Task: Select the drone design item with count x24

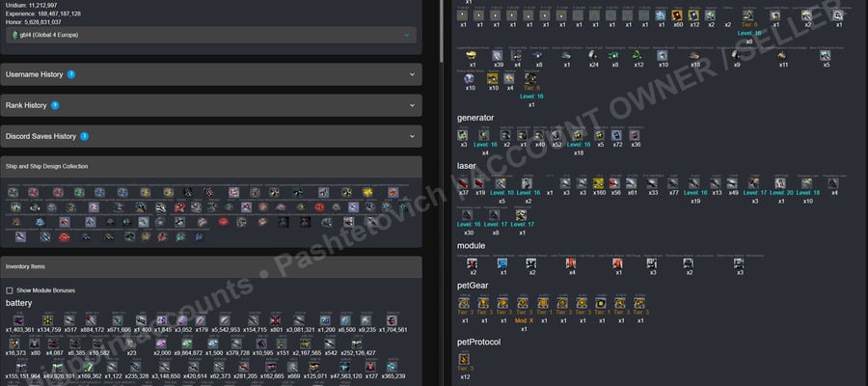Action: (x=593, y=55)
